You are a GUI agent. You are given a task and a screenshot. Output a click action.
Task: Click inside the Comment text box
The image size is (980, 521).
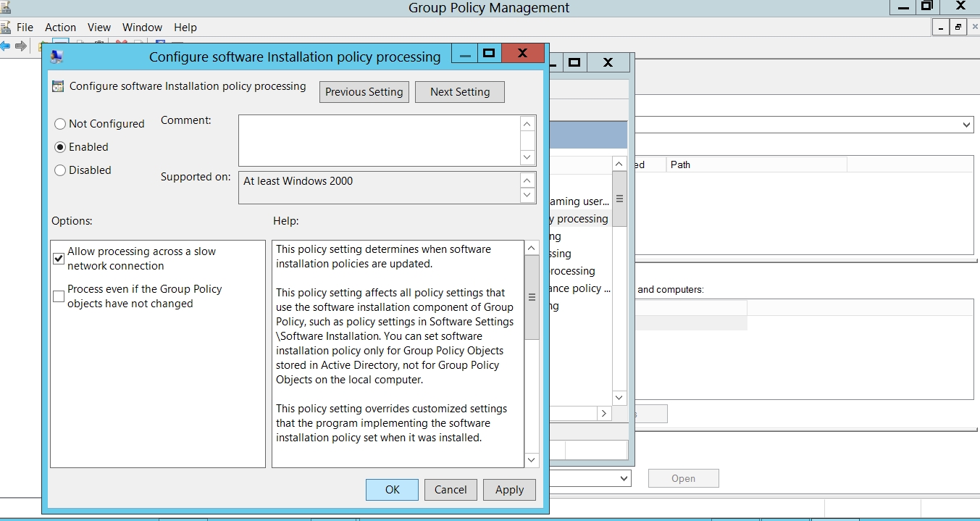[379, 141]
